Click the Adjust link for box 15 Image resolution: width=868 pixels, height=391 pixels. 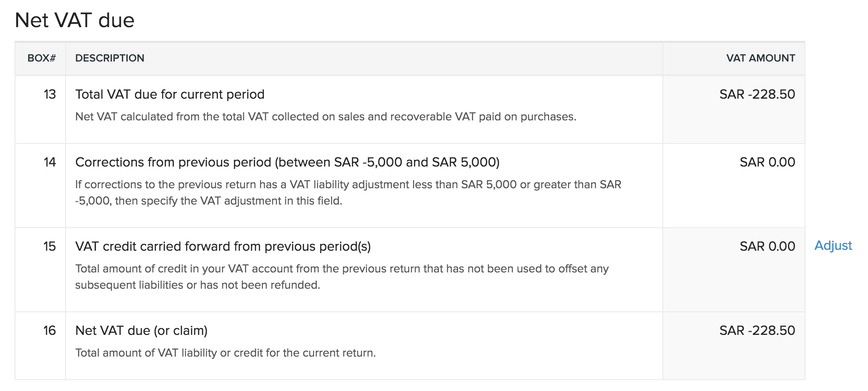pyautogui.click(x=833, y=246)
